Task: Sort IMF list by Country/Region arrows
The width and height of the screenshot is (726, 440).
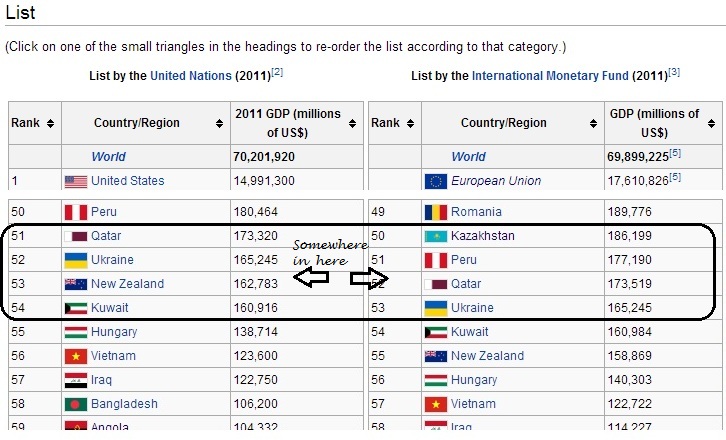Action: pyautogui.click(x=593, y=123)
